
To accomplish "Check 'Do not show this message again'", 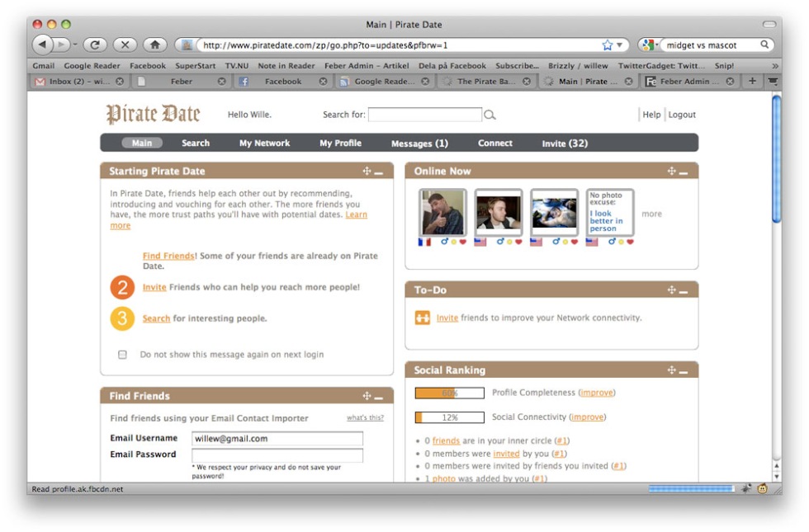I will click(x=122, y=355).
